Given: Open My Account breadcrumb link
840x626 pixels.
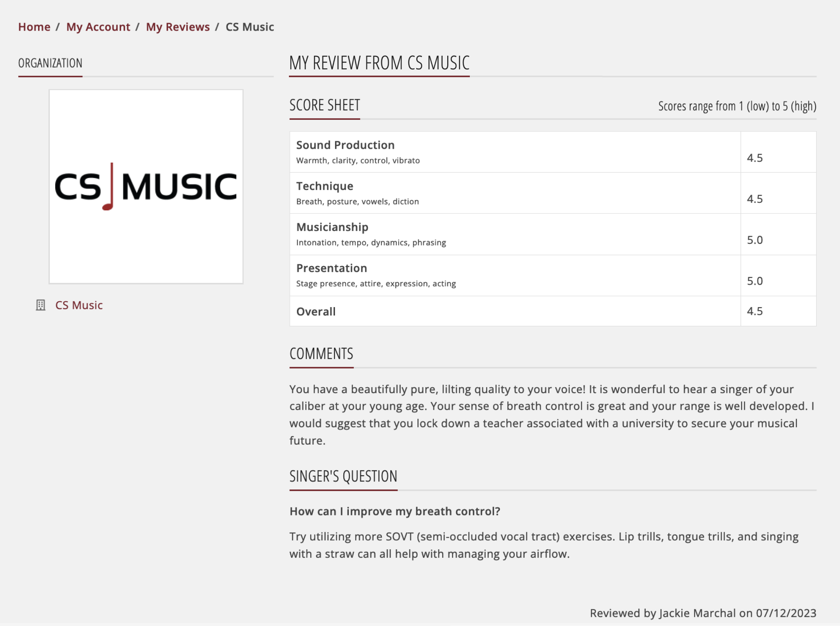Looking at the screenshot, I should click(98, 27).
